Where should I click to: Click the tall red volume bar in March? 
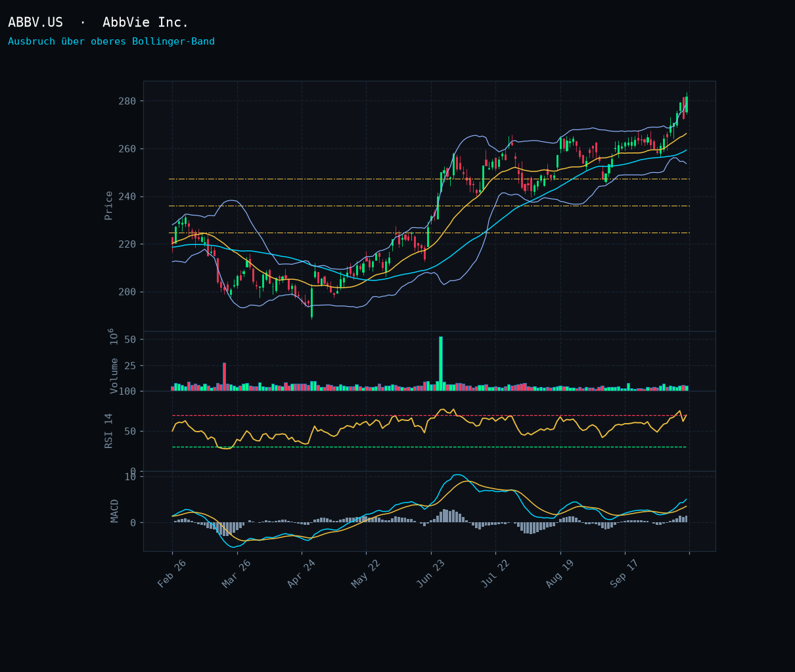[x=224, y=377]
